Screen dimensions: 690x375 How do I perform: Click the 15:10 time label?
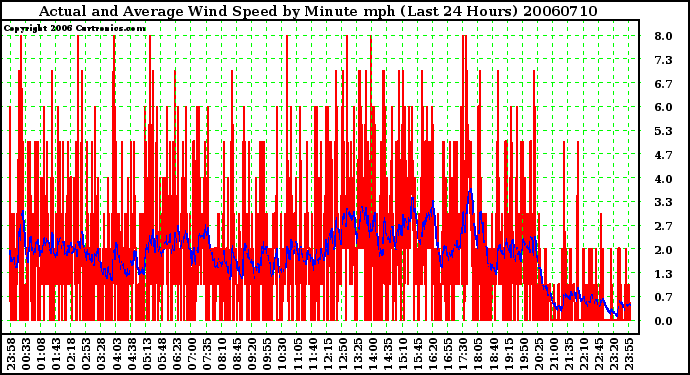403,354
